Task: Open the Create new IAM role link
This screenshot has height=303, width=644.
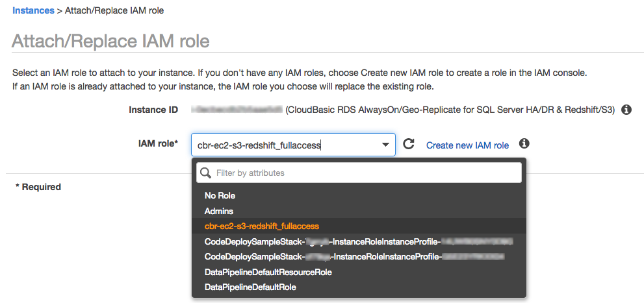Action: click(x=467, y=145)
